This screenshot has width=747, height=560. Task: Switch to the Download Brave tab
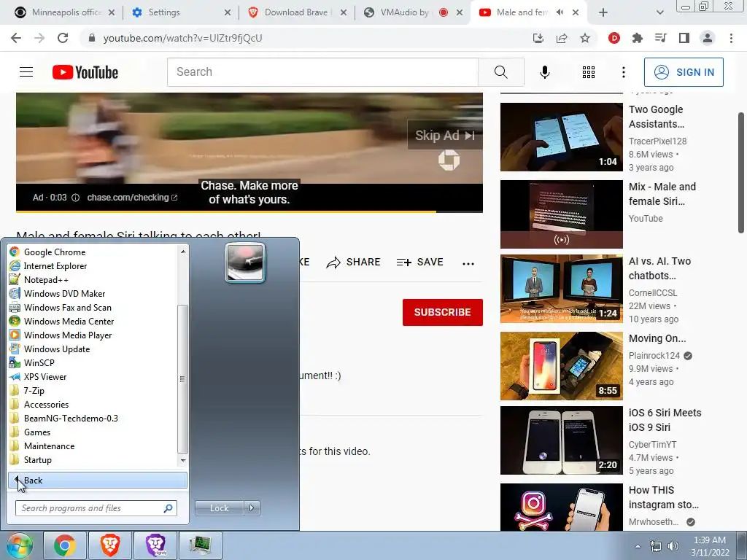click(297, 12)
